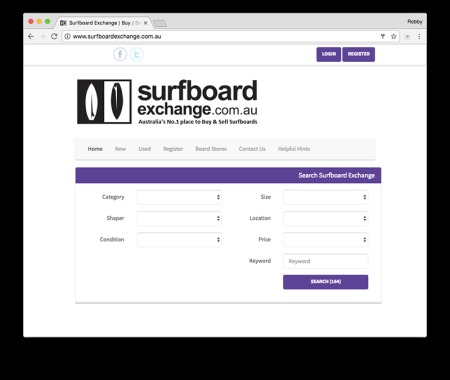Click the SEARCH (164) button
Viewport: 450px width, 380px height.
326,282
